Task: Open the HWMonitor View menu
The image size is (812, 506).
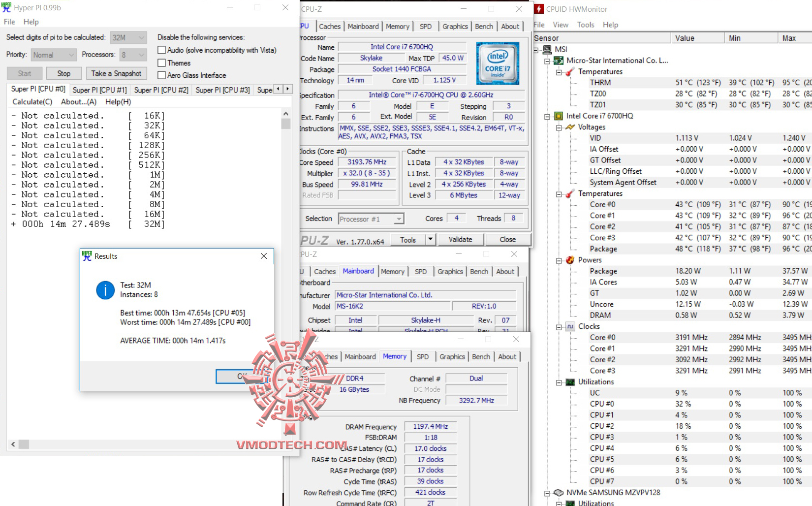Action: pos(561,25)
